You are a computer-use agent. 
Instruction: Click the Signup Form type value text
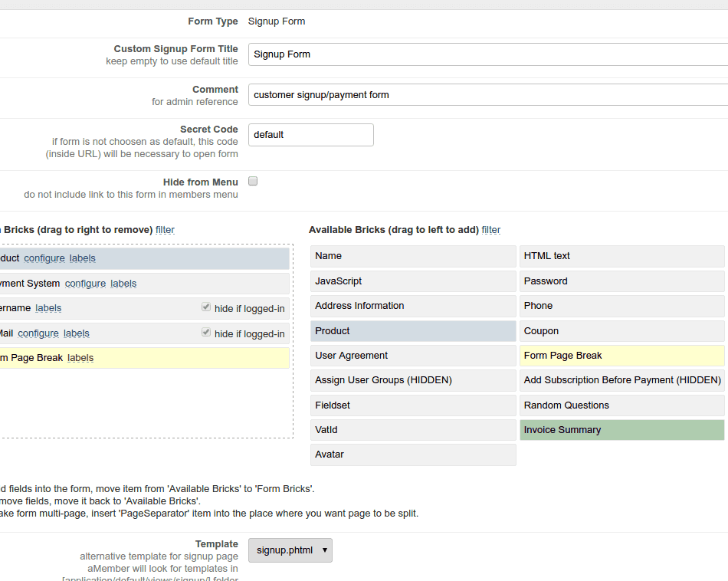277,21
